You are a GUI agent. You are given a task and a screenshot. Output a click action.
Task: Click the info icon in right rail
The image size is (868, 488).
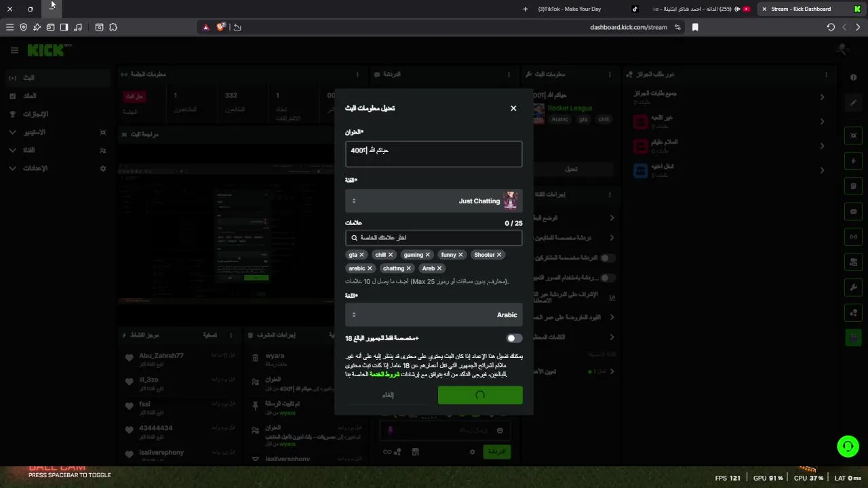[854, 77]
